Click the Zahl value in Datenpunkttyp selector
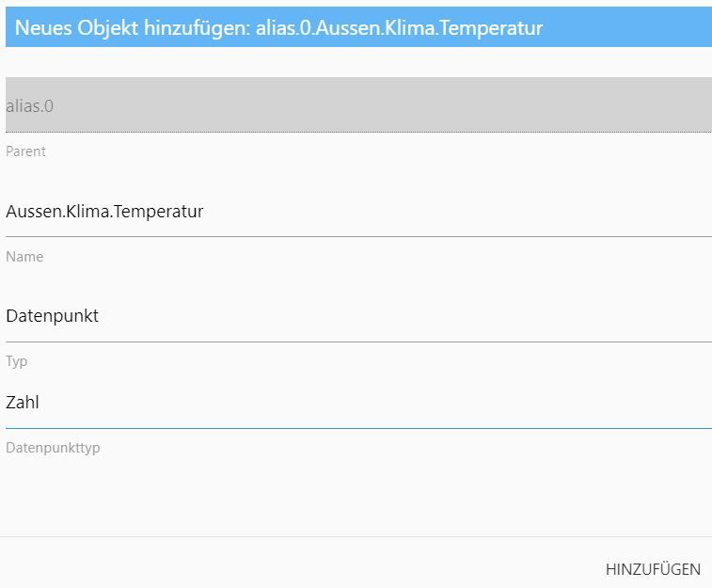The height and width of the screenshot is (588, 712). 23,403
